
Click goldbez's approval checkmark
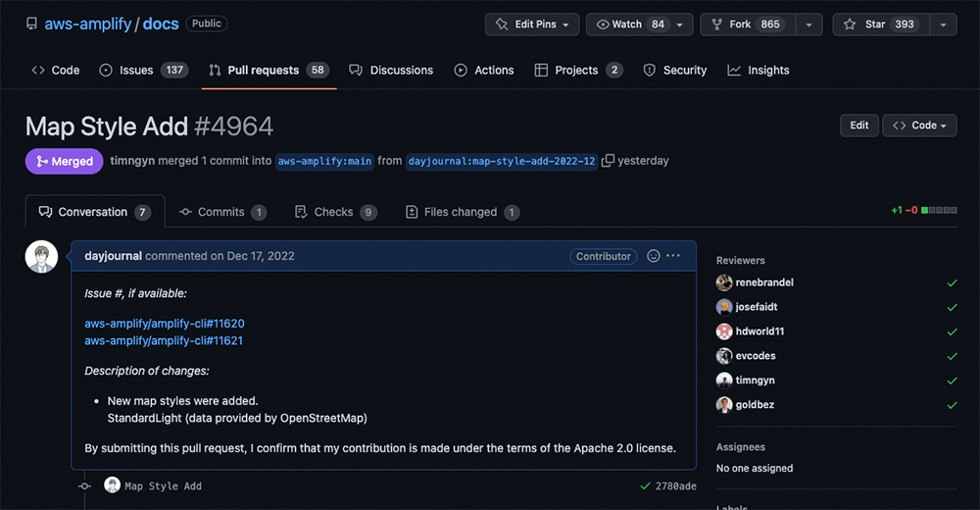[x=952, y=405]
